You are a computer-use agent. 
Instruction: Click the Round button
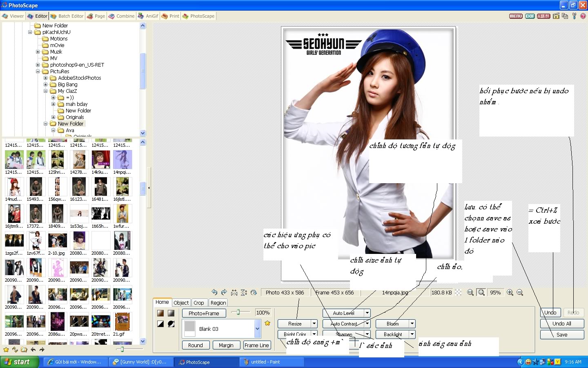[196, 345]
